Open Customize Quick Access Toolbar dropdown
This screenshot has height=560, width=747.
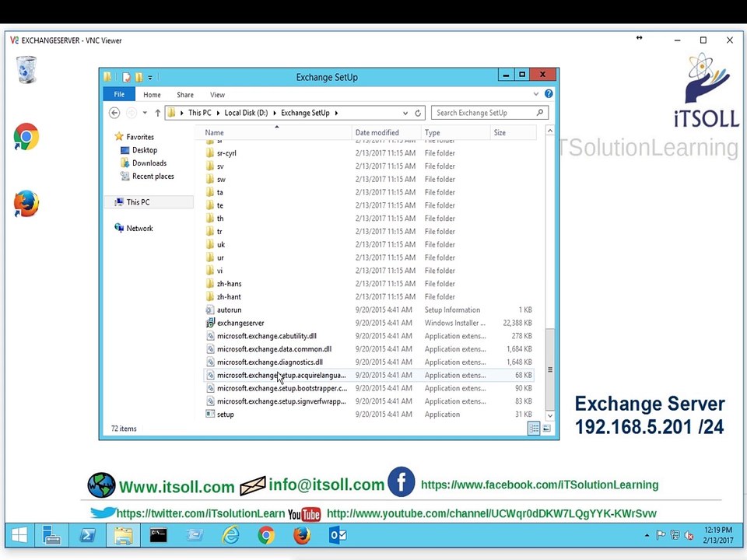[x=150, y=77]
